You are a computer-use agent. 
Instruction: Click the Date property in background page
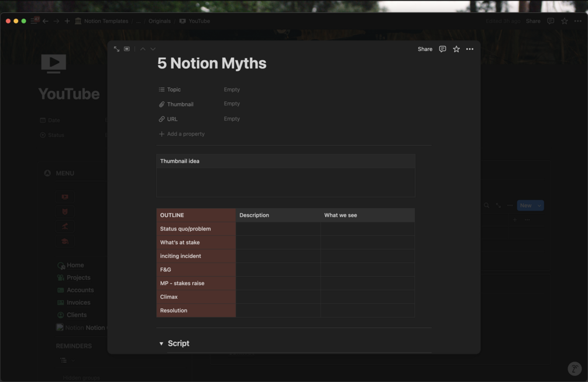[x=50, y=121]
